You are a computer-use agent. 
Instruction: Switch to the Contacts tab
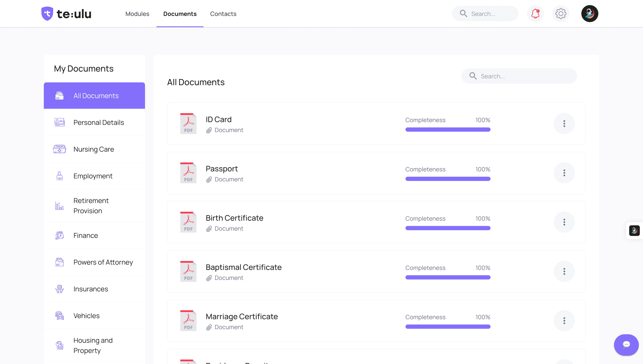223,14
